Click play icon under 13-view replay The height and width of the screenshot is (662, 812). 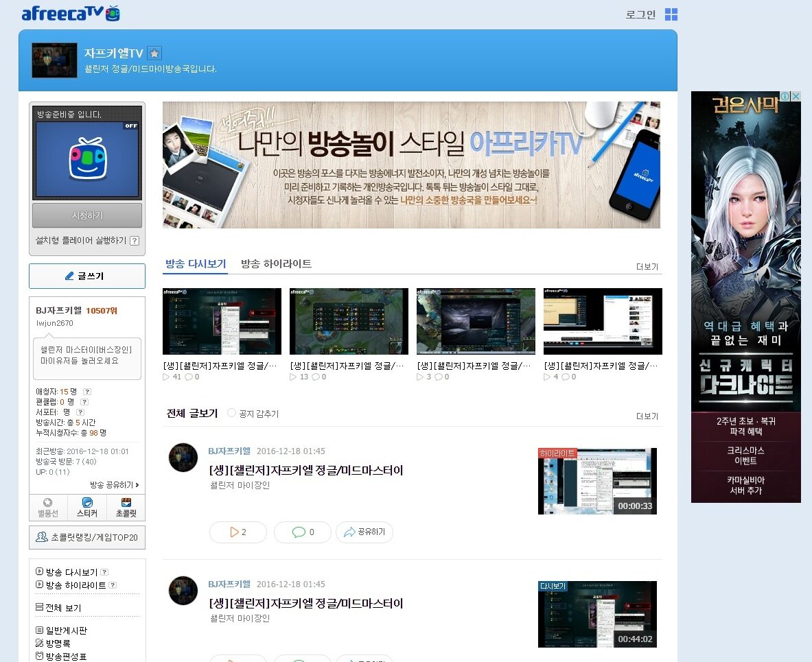(293, 377)
